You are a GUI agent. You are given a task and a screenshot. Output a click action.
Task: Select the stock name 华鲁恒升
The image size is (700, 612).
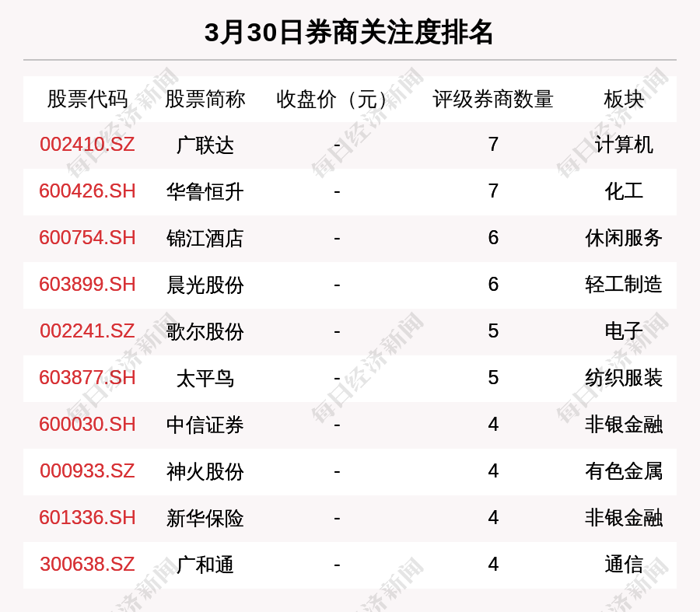(205, 191)
